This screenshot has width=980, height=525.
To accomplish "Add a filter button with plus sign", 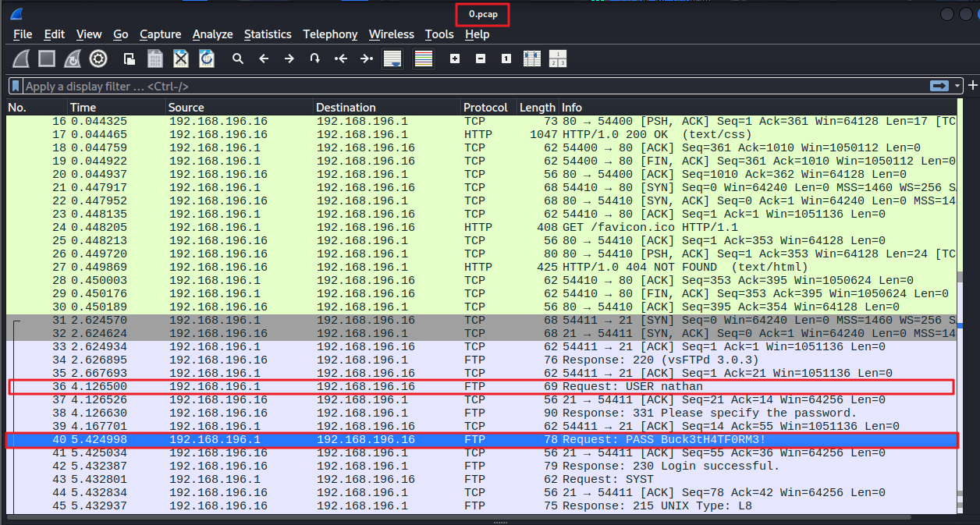I will tap(972, 86).
